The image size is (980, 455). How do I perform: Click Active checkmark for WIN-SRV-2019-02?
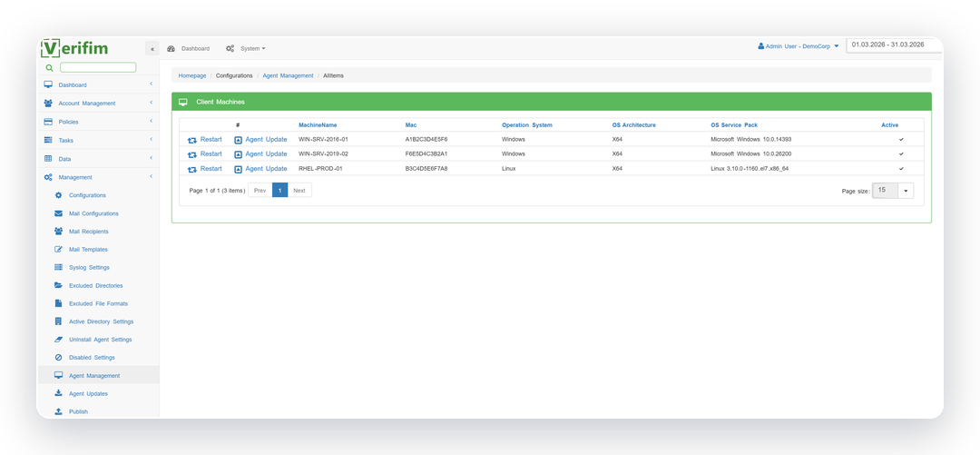(901, 154)
